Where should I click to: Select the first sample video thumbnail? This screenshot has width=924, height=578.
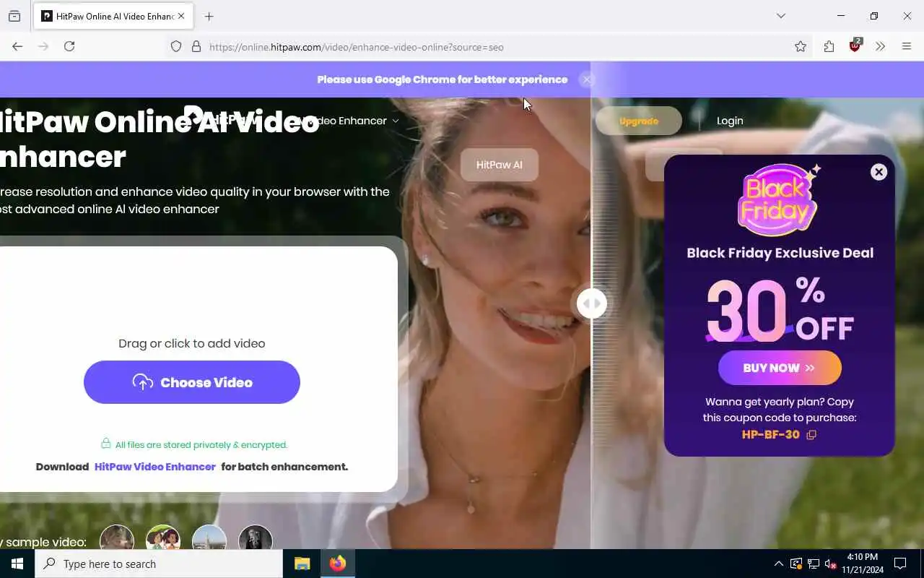(x=117, y=537)
